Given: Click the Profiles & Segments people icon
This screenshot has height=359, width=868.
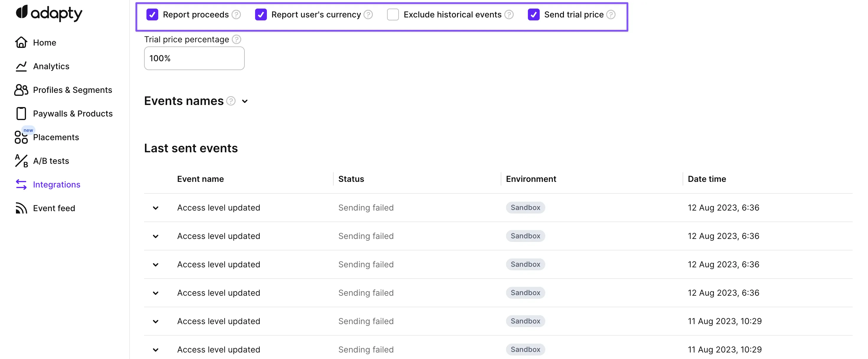Looking at the screenshot, I should tap(21, 90).
